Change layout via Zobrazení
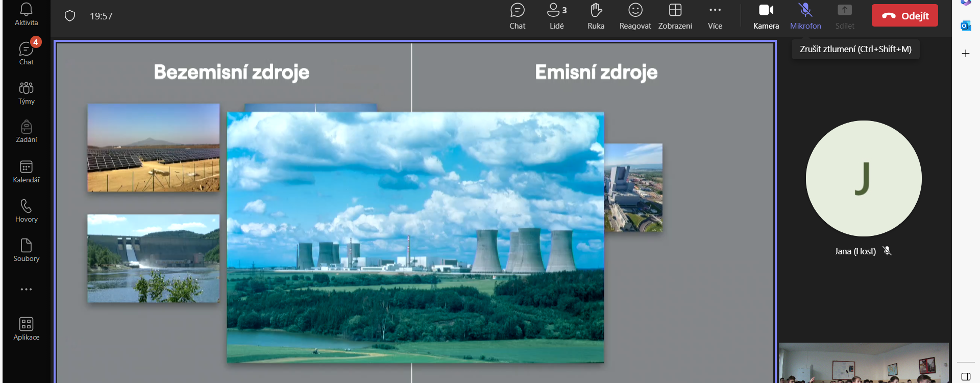The height and width of the screenshot is (383, 980). (x=675, y=16)
